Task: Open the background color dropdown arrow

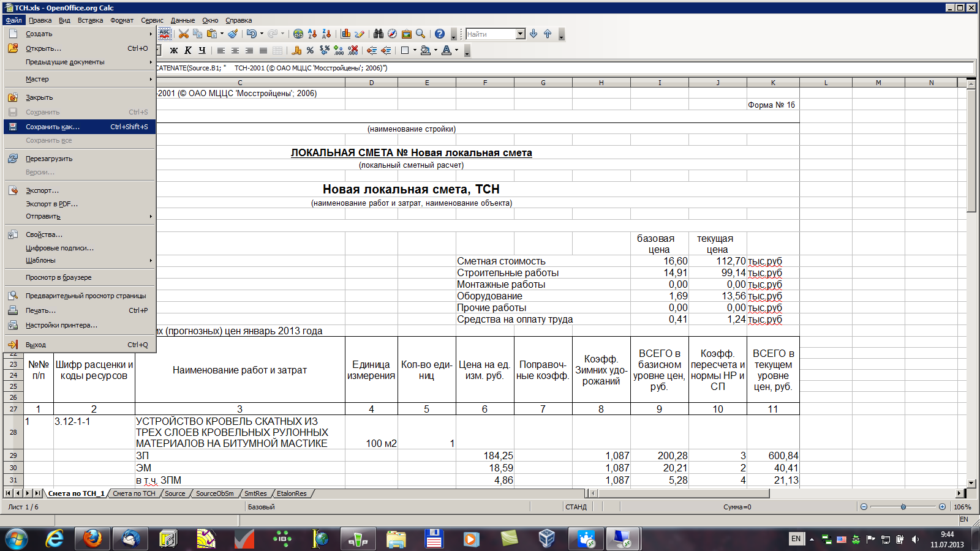Action: tap(435, 50)
